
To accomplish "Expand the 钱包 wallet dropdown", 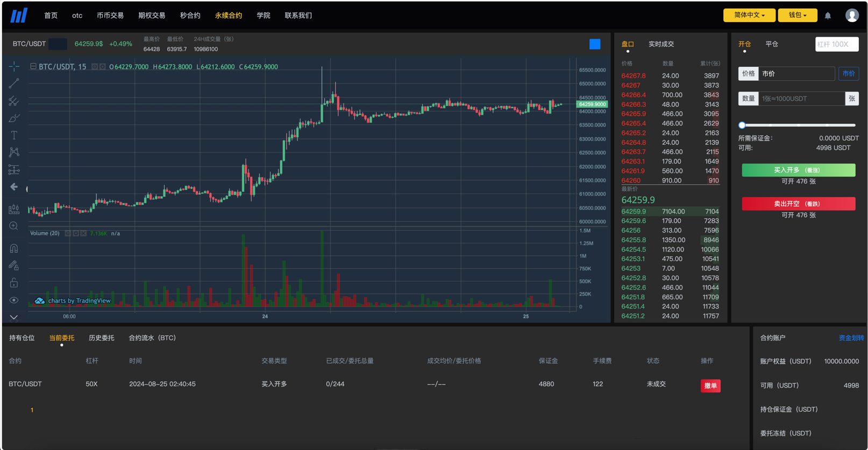I will tap(798, 15).
